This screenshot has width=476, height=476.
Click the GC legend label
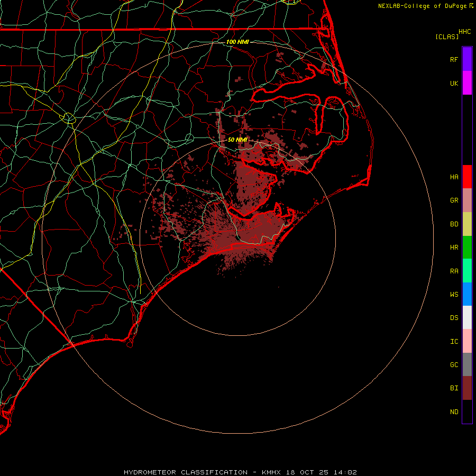click(x=454, y=364)
